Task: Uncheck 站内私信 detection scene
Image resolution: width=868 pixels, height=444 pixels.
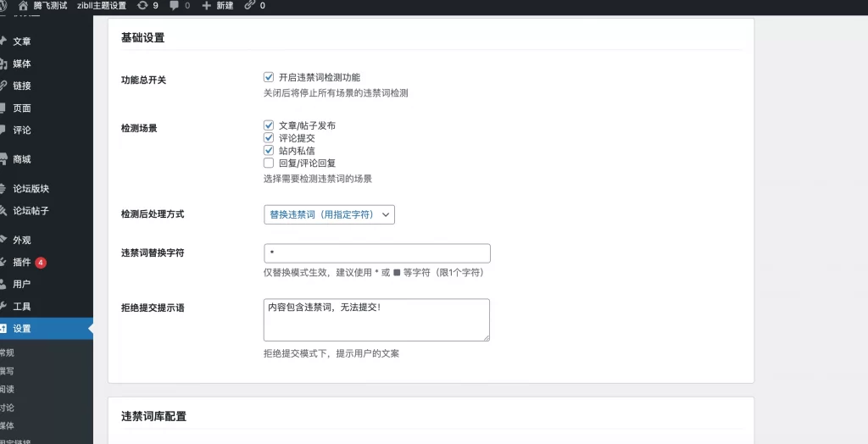Action: click(269, 150)
